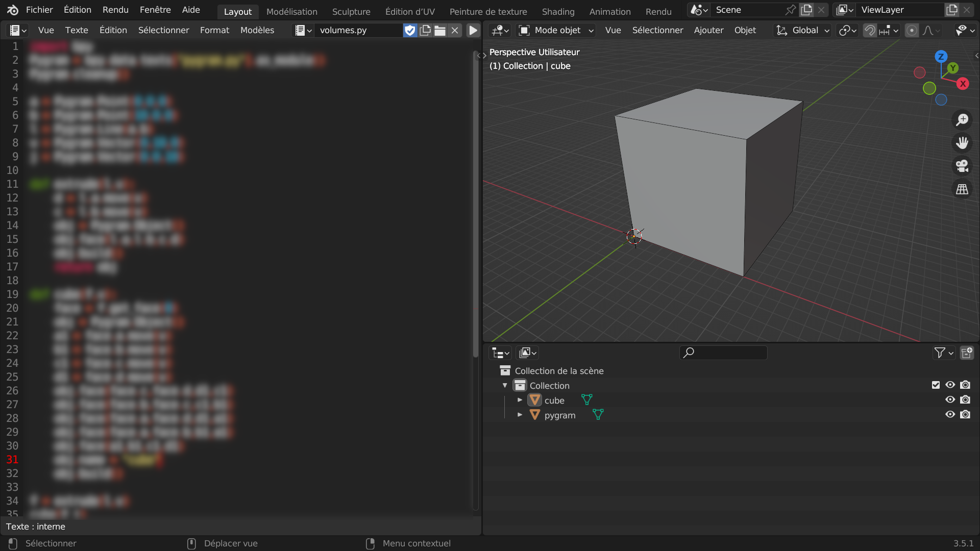Switch perspective/orthographic grid icon
Viewport: 980px width, 551px height.
point(962,189)
